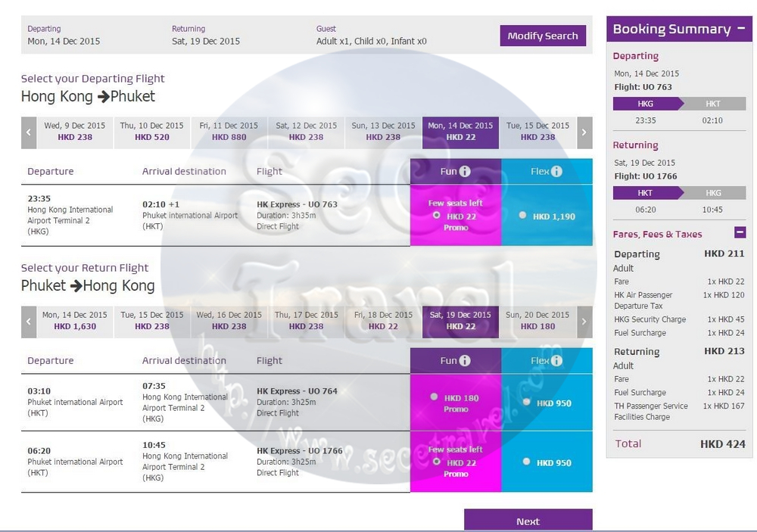Choose Flex HKD 950 fare for UO 1766
The image size is (757, 532).
pos(527,462)
